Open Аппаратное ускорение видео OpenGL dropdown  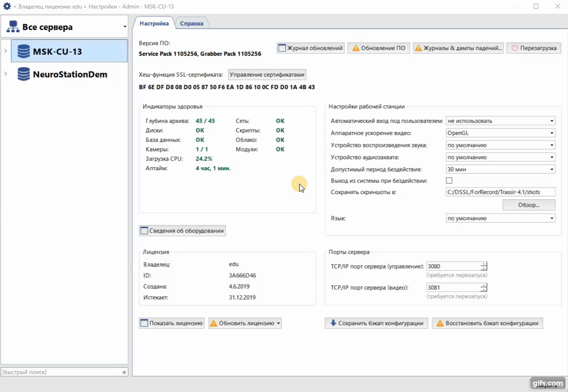(x=501, y=133)
